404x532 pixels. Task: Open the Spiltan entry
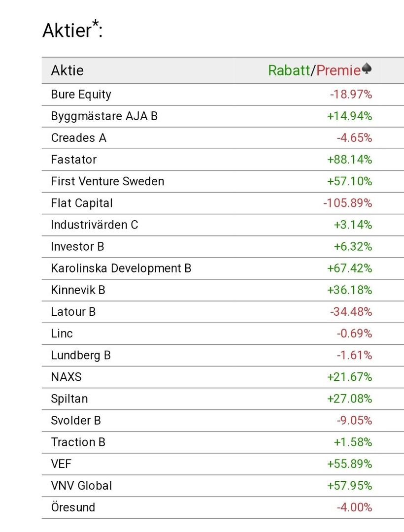coord(69,399)
